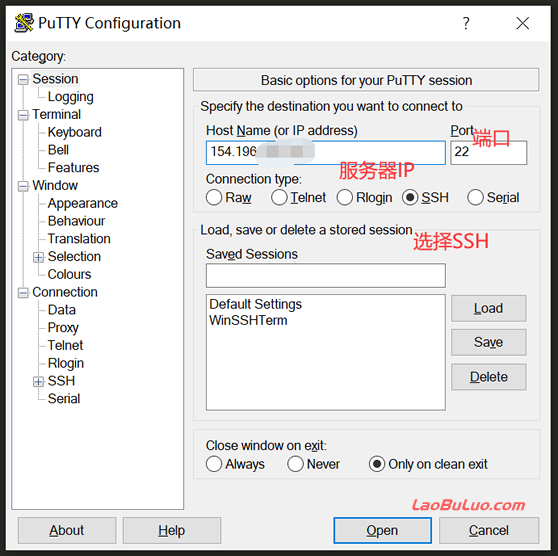Click the Save session button
Image resolution: width=558 pixels, height=556 pixels.
489,342
